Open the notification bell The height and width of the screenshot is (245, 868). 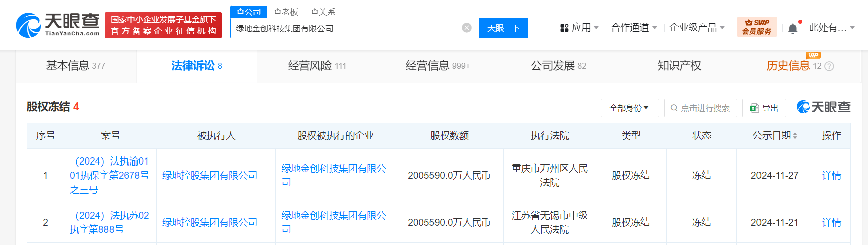click(793, 28)
